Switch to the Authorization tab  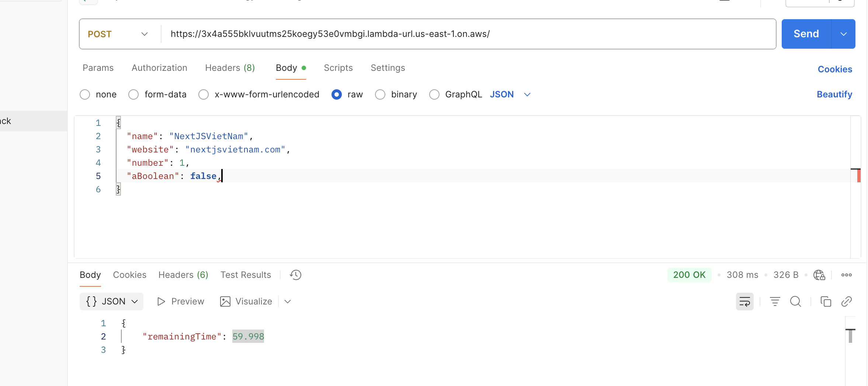[159, 68]
